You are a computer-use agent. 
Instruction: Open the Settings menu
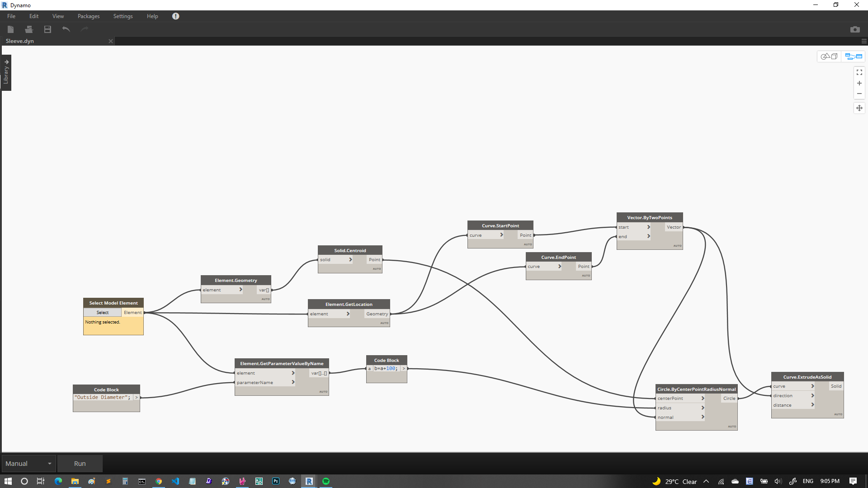click(123, 16)
